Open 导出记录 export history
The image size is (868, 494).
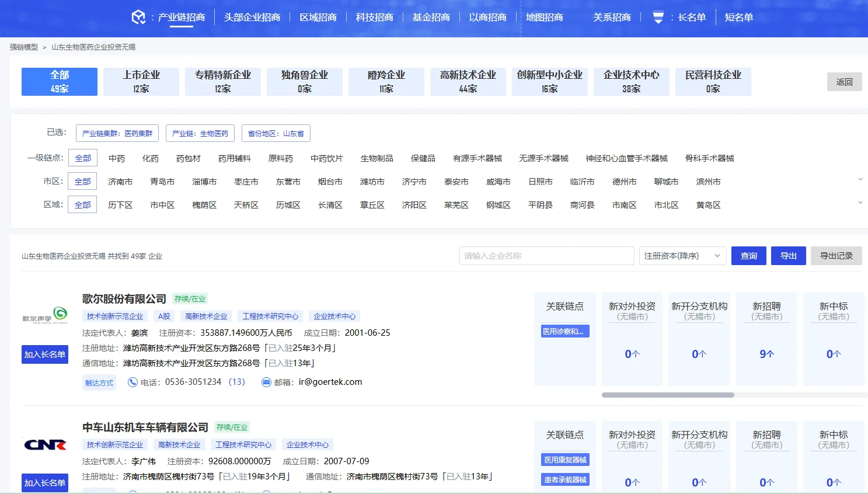[836, 256]
